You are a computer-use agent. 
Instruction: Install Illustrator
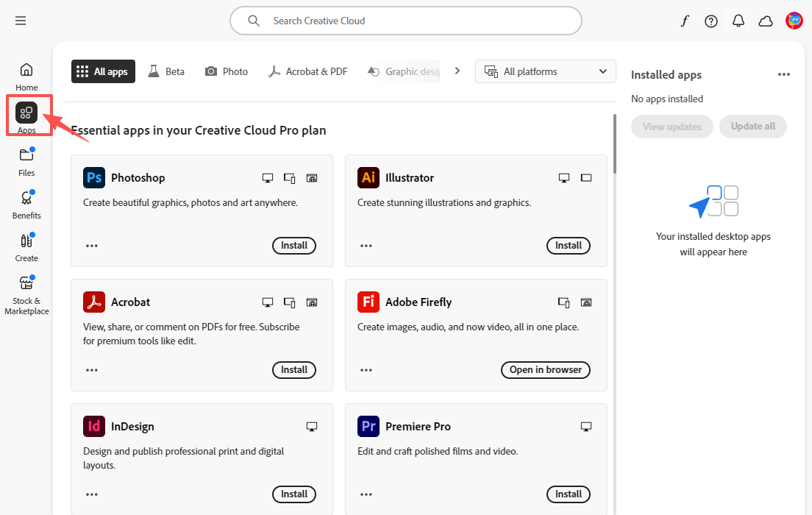coord(568,246)
